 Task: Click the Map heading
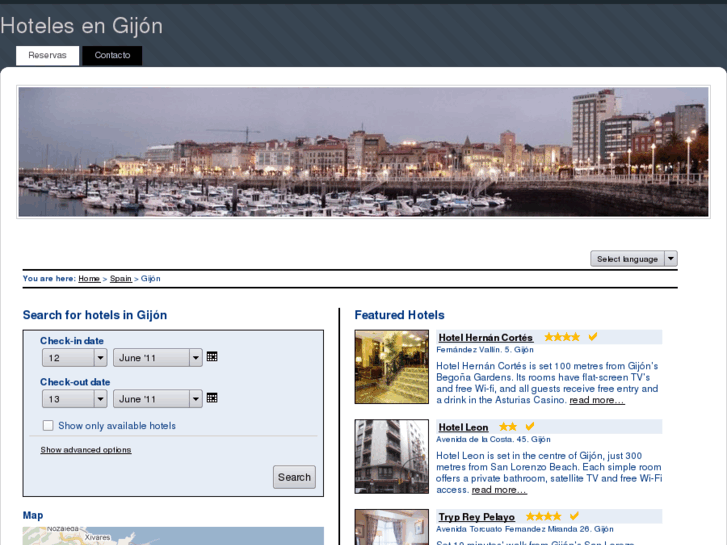click(x=33, y=515)
